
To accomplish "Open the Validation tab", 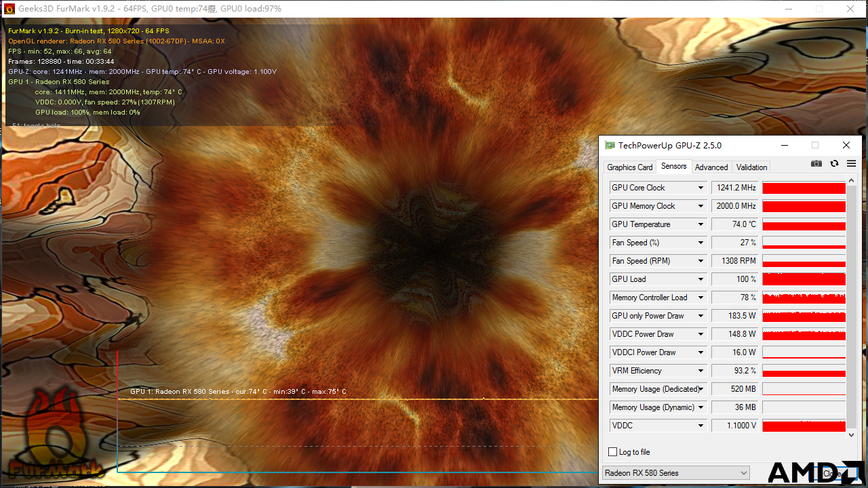I will [x=751, y=167].
